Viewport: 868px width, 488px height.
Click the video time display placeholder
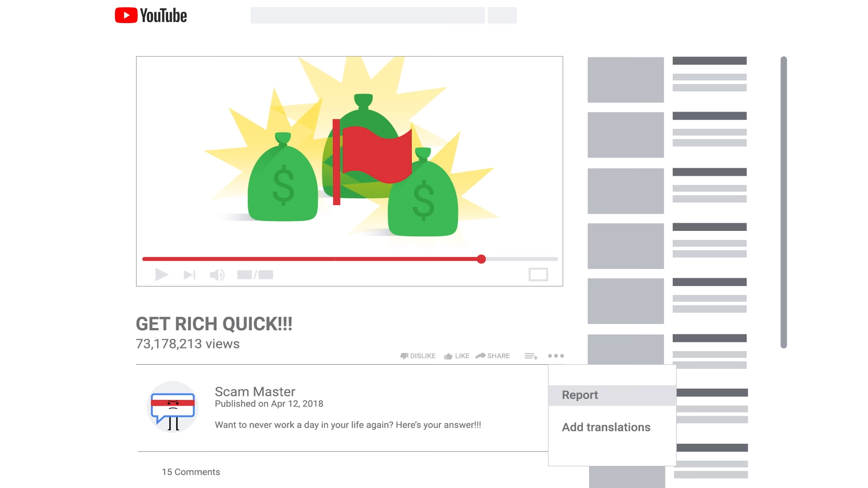tap(255, 275)
